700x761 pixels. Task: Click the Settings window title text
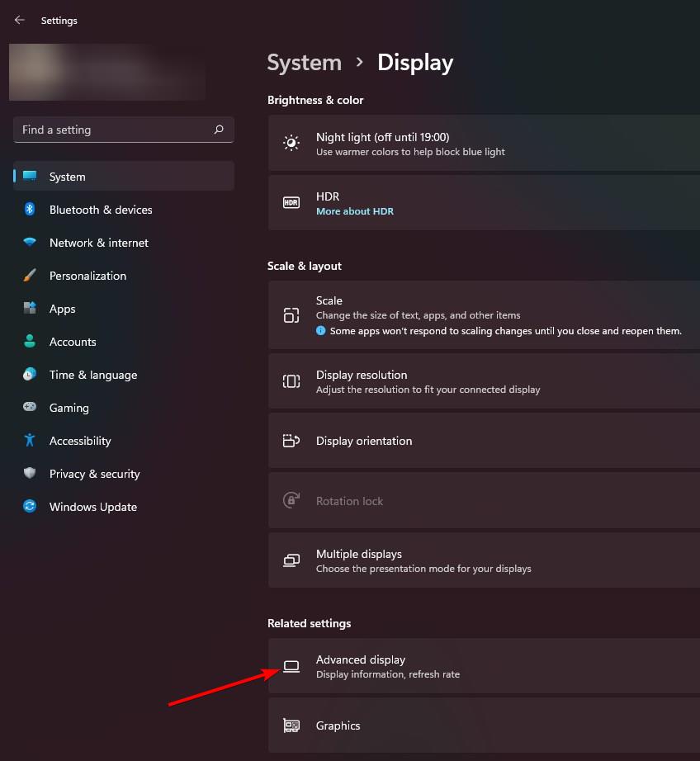click(59, 21)
